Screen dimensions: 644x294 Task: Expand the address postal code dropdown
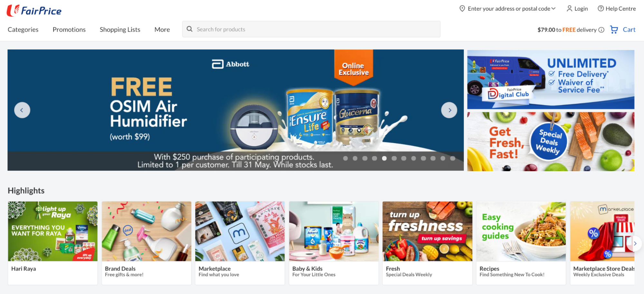[553, 9]
